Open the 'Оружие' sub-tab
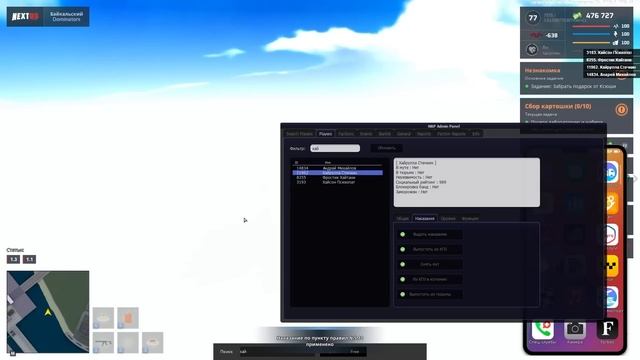640x360 pixels. pyautogui.click(x=448, y=219)
